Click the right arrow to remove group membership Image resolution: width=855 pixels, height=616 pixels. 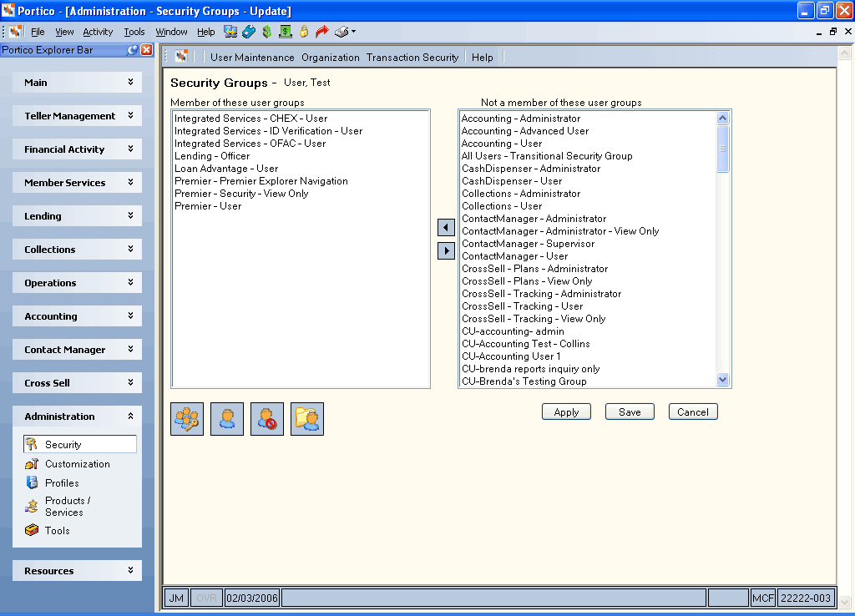(446, 250)
